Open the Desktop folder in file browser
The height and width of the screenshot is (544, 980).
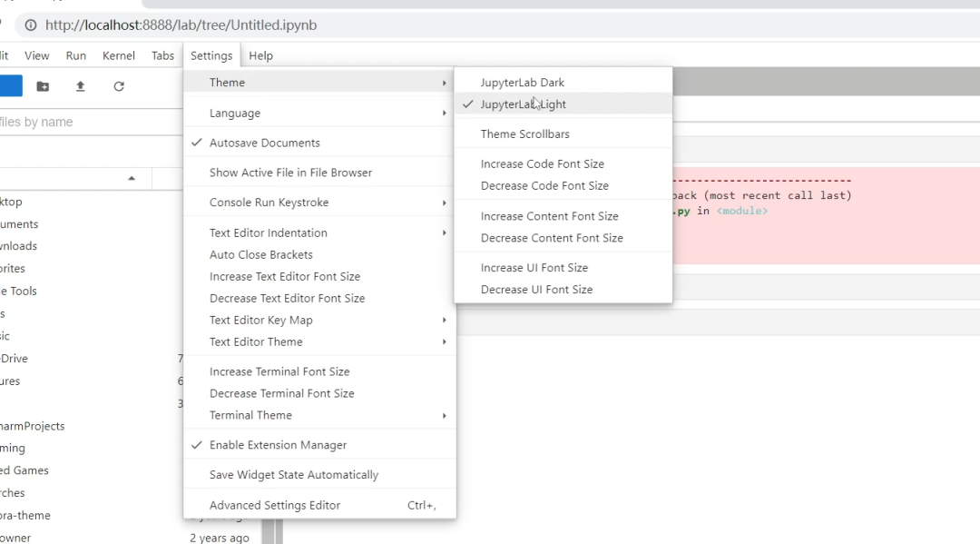point(11,202)
